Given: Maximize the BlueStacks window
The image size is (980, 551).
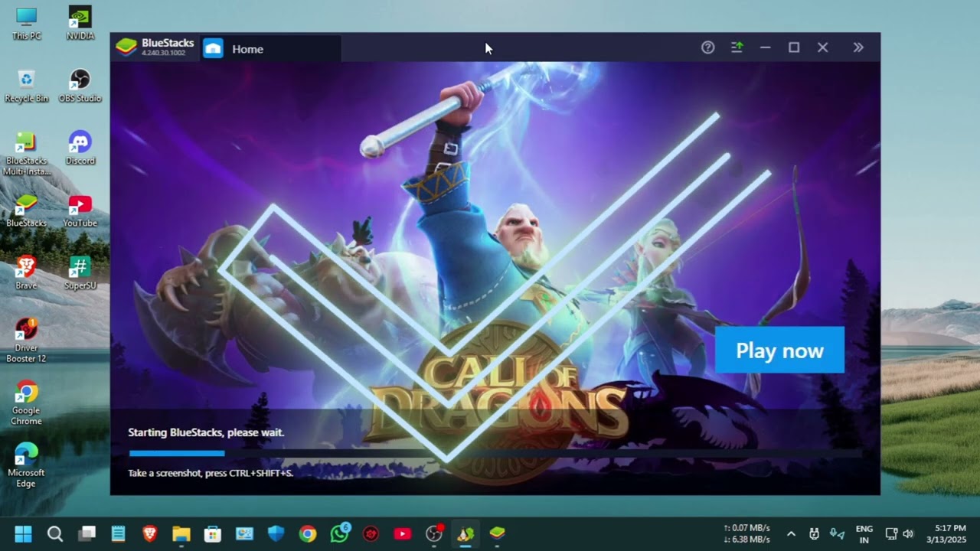Looking at the screenshot, I should (x=794, y=47).
